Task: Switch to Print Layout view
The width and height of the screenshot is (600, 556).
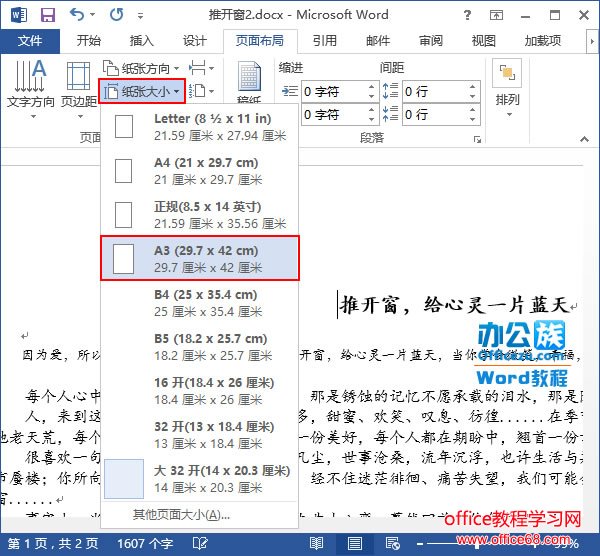Action: 354,543
